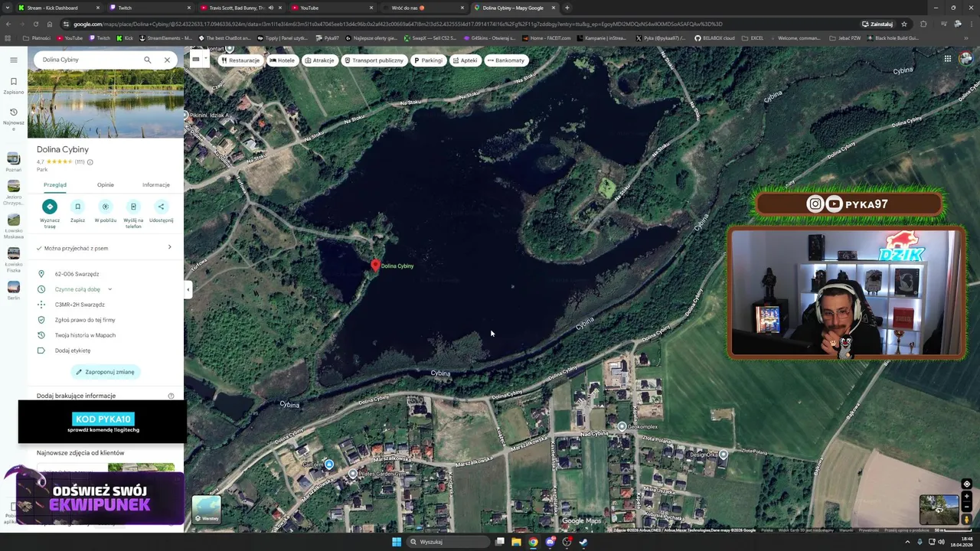
Task: Select the Parkingi filter chip
Action: [428, 60]
